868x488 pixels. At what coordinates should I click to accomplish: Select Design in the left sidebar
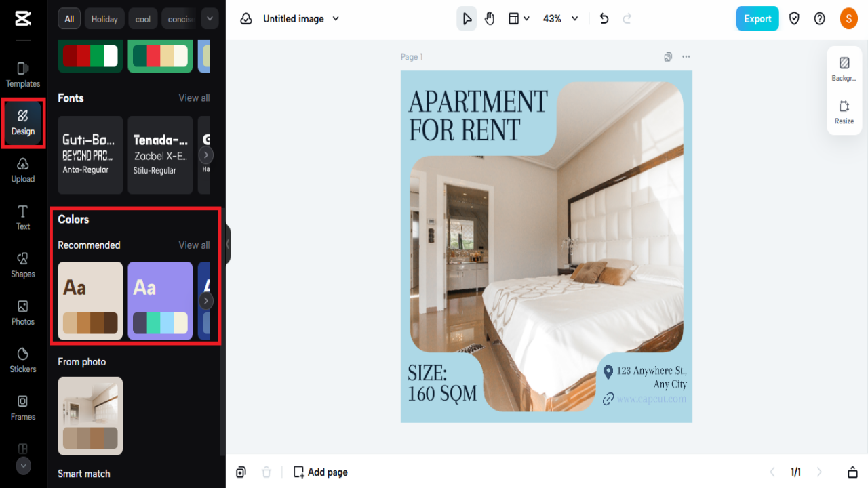pyautogui.click(x=23, y=123)
